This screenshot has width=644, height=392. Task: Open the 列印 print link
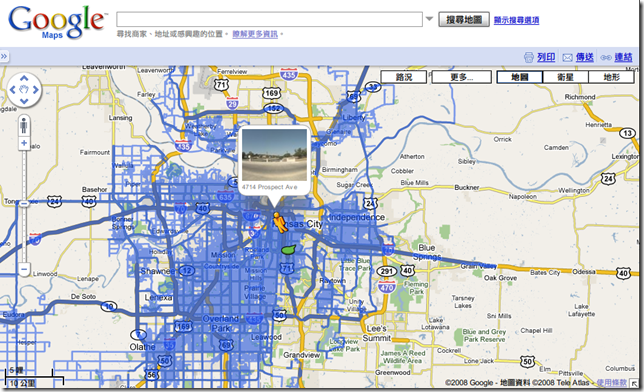tap(546, 57)
